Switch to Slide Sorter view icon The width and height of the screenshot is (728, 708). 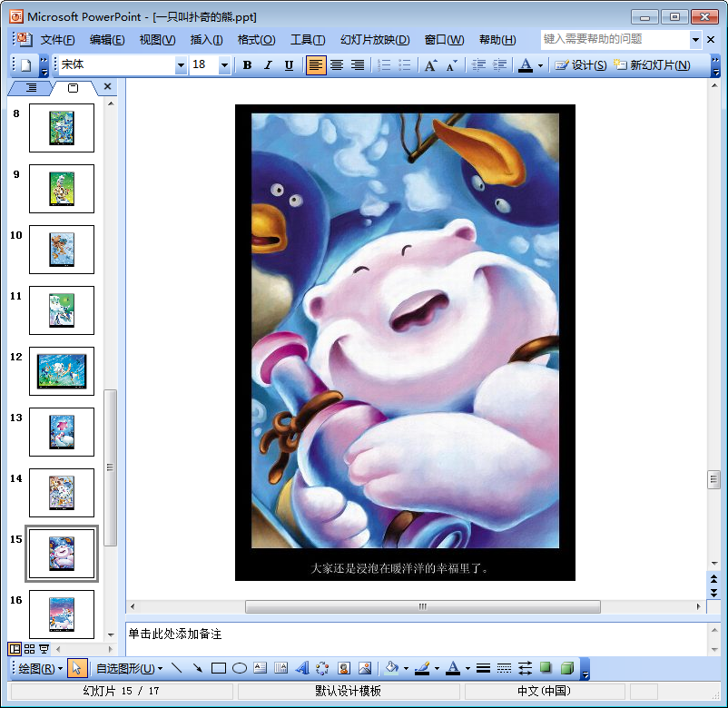point(29,649)
